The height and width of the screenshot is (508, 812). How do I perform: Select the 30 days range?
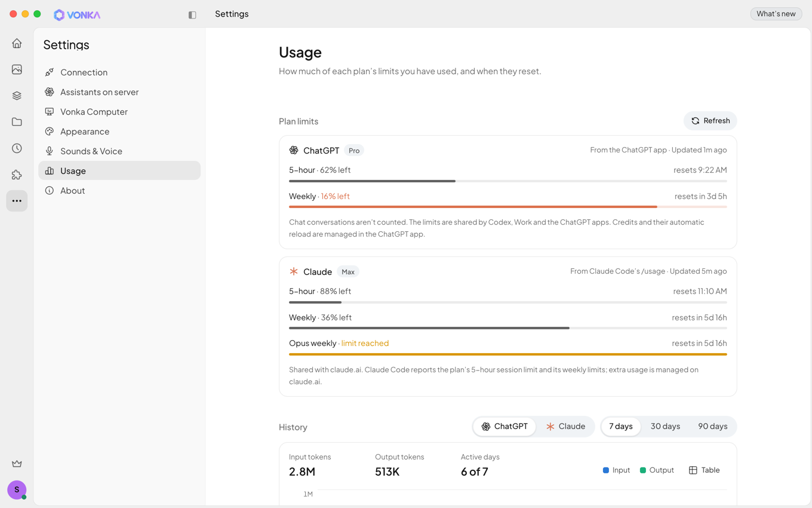(x=665, y=427)
